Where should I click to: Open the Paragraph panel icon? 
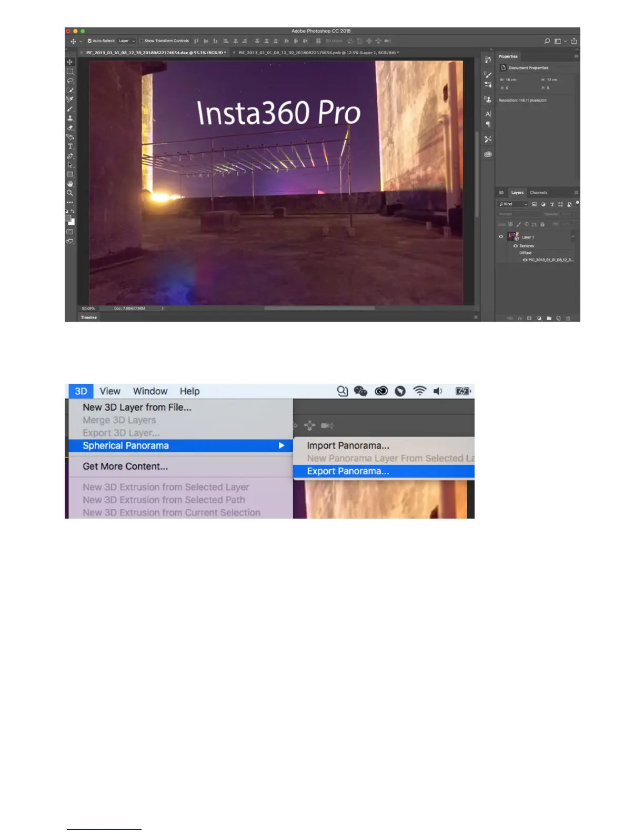[488, 124]
